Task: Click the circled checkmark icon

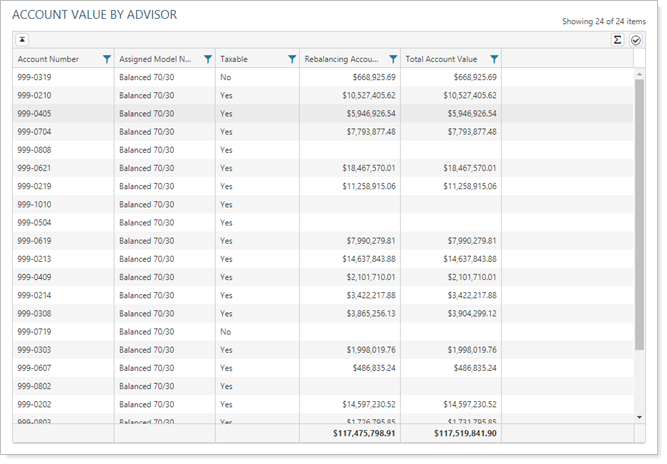Action: coord(635,39)
